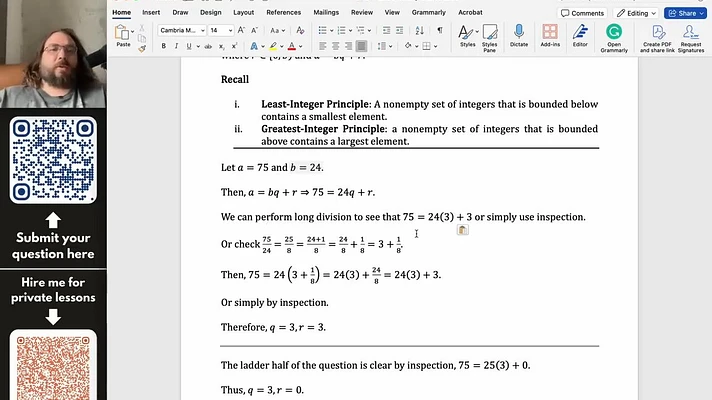Screen dimensions: 712x400
Task: Switch to the References tab
Action: pyautogui.click(x=283, y=12)
